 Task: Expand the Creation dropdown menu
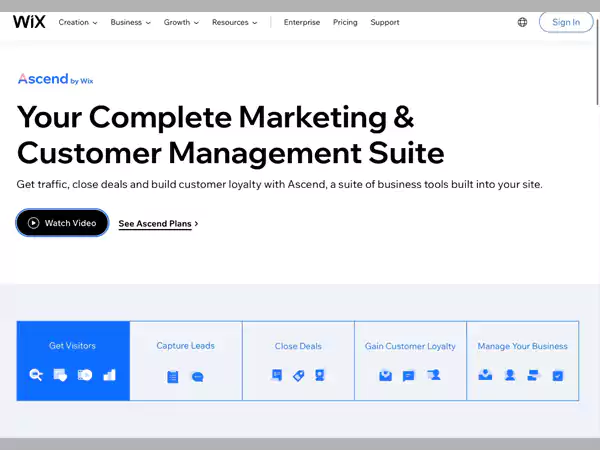[x=78, y=22]
